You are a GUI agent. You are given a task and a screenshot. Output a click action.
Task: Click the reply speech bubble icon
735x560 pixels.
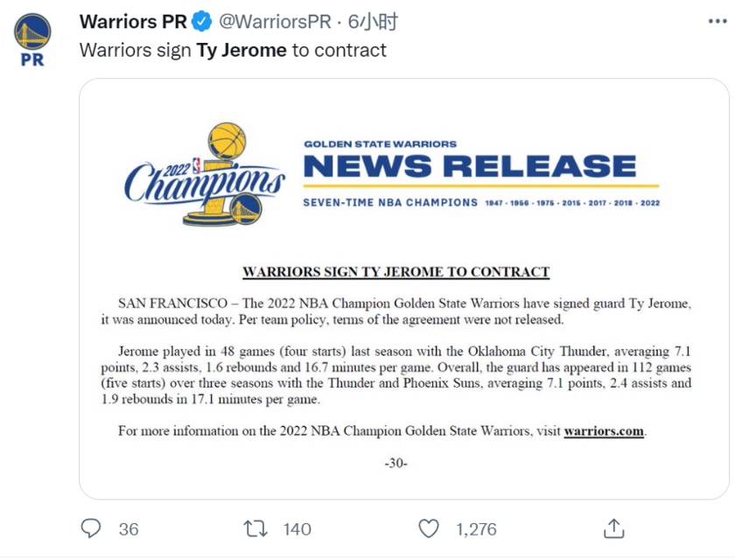click(x=91, y=528)
